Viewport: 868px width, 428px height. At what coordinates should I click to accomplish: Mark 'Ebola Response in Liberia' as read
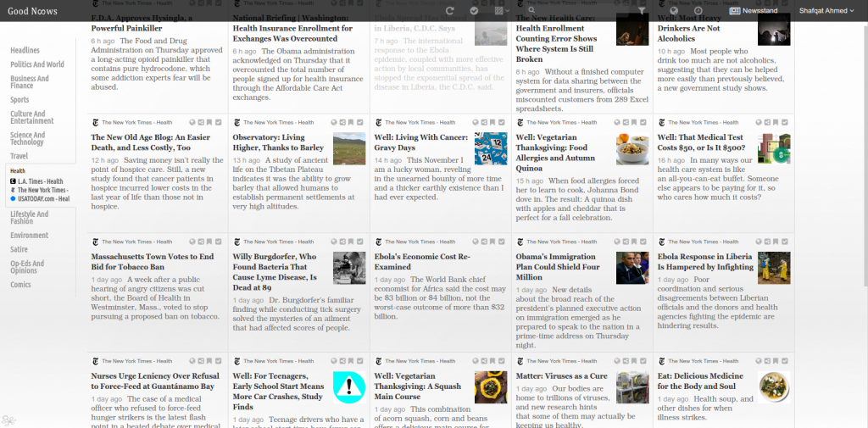pos(785,242)
